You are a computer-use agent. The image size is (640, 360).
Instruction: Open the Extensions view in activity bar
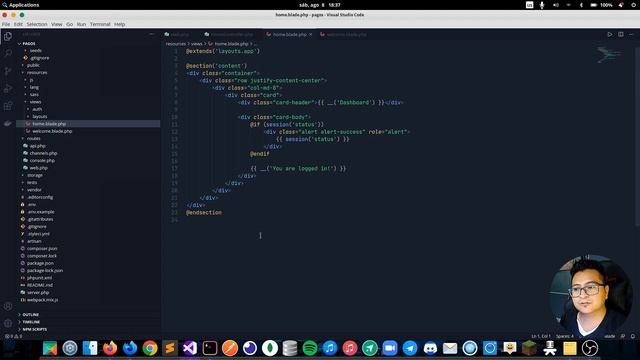tap(8, 106)
